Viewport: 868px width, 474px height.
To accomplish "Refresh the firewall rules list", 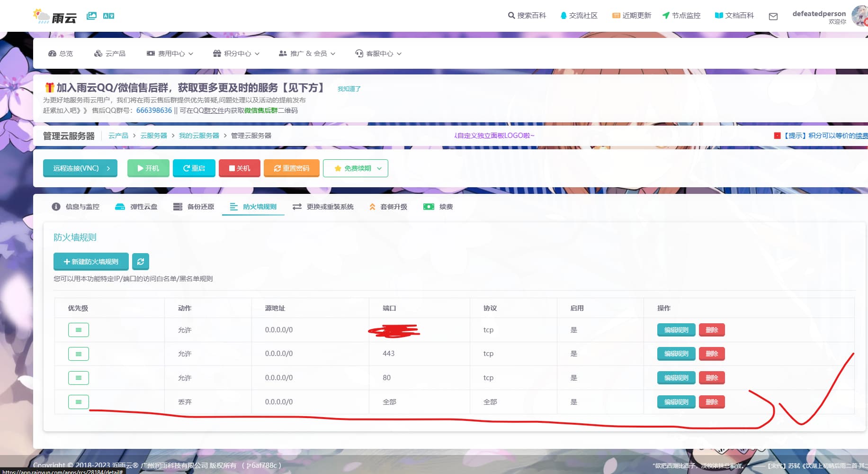I will [x=141, y=261].
